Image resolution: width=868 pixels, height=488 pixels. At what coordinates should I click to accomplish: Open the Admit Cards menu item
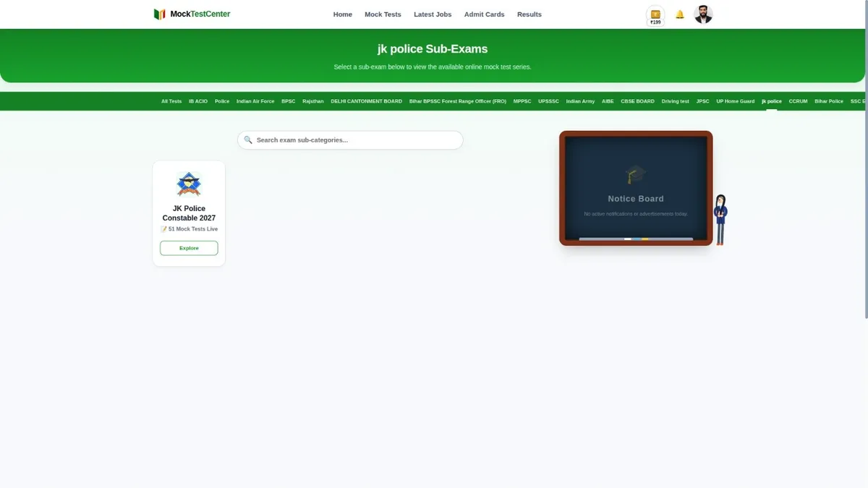point(485,14)
